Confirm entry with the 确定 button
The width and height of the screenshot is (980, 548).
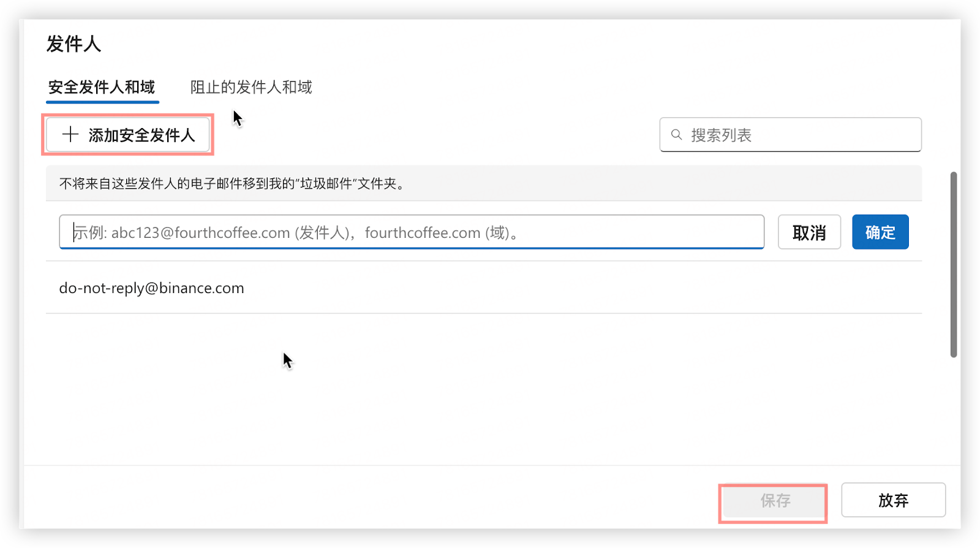point(880,232)
